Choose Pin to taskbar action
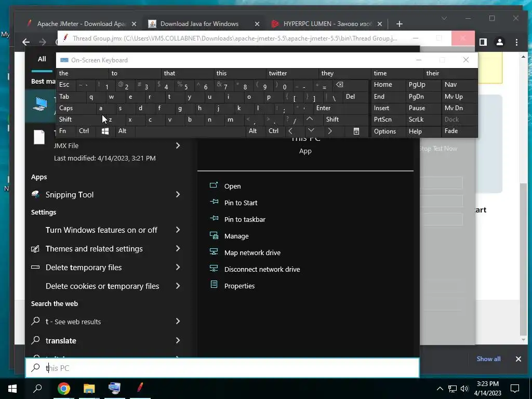 [x=245, y=220]
